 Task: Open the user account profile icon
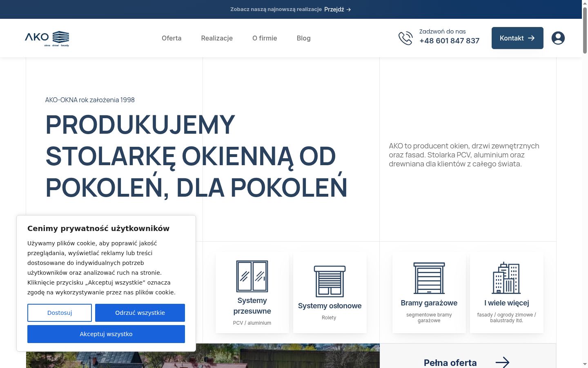point(558,38)
